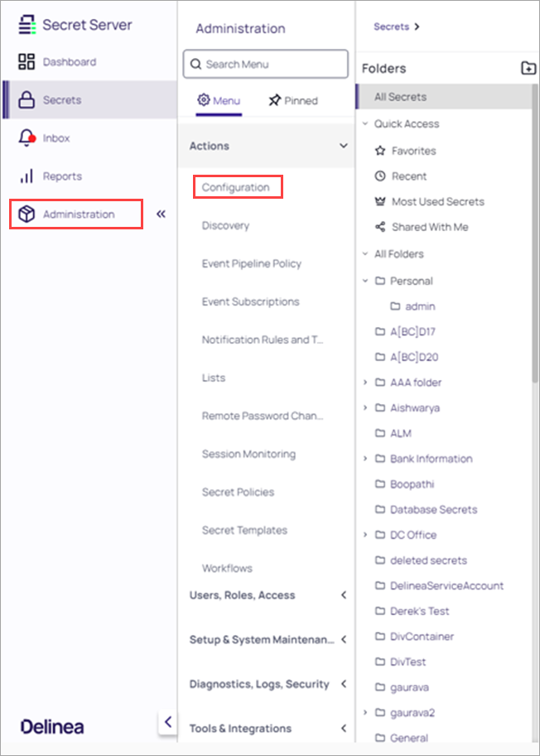Click the Reports bar chart icon
The width and height of the screenshot is (540, 756).
(27, 176)
